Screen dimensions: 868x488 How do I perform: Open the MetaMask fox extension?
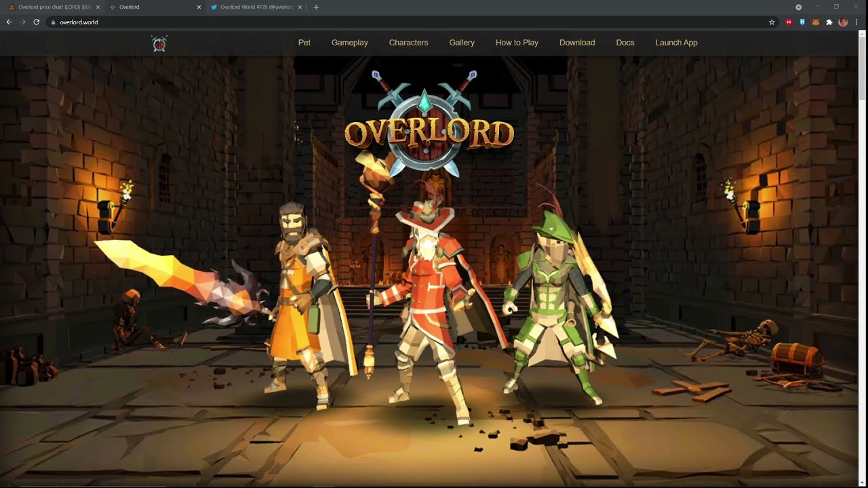(816, 22)
